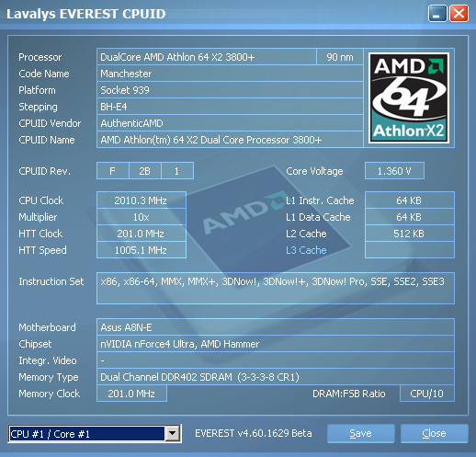This screenshot has width=476, height=457.
Task: Select the CPU Clock 2010.3 MHz value
Action: 142,200
